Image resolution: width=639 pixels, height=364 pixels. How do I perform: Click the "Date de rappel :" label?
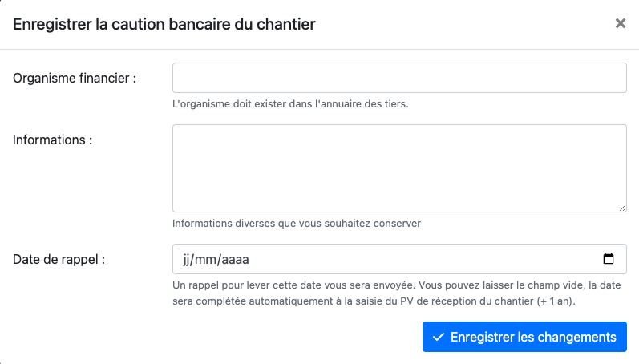(59, 259)
